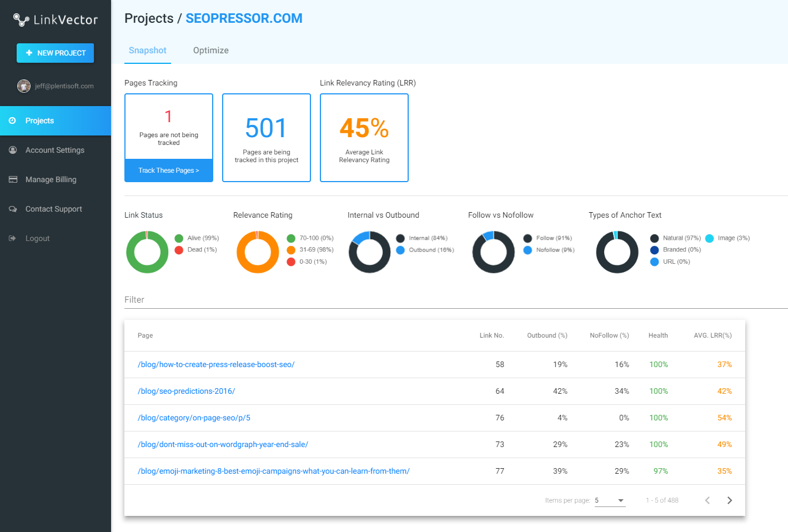Click the Projects sidebar icon
This screenshot has width=788, height=532.
[x=12, y=121]
